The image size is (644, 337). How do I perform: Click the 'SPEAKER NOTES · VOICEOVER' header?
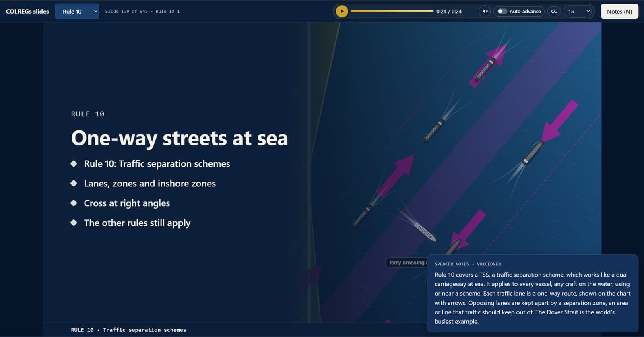point(468,264)
